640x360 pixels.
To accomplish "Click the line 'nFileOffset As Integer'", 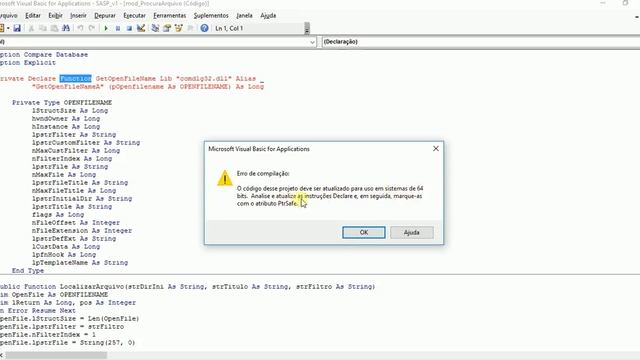I will tap(76, 223).
